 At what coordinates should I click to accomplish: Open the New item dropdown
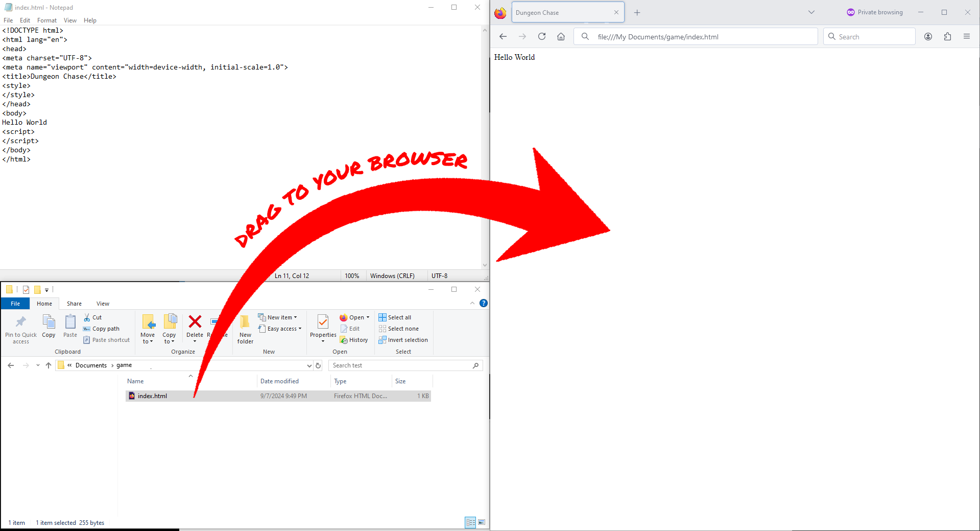click(x=277, y=317)
